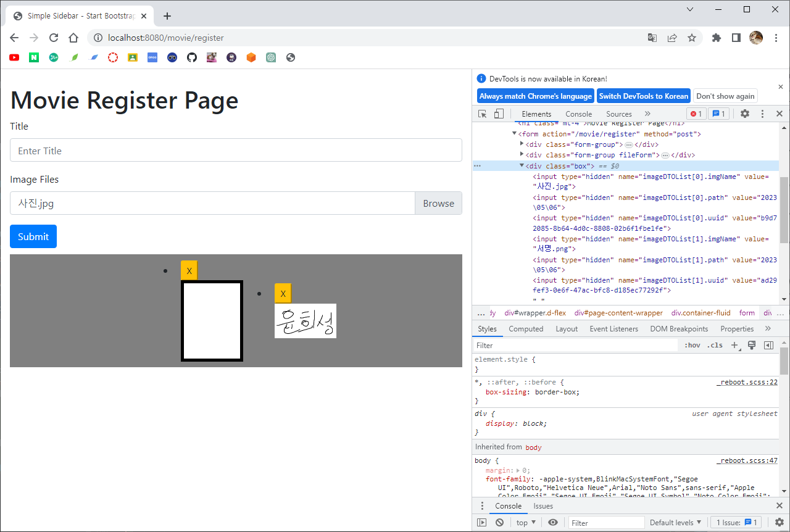Click the 1 Issue button in console

[x=737, y=523]
